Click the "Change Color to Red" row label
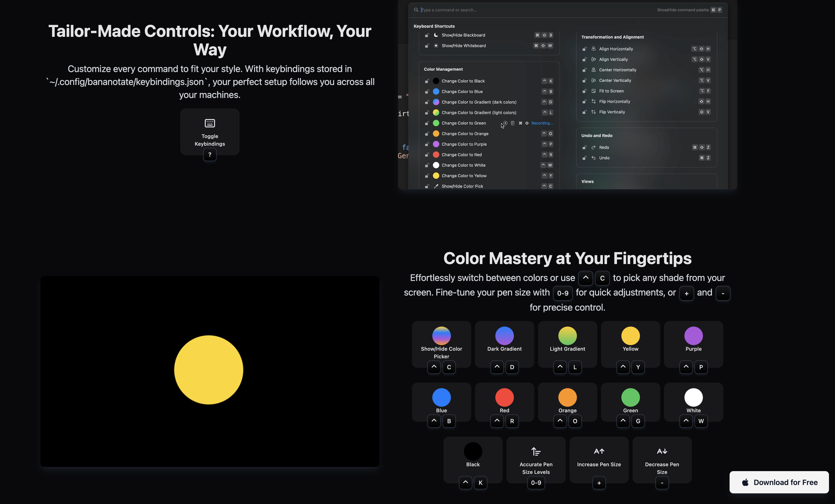The image size is (835, 504). 462,154
